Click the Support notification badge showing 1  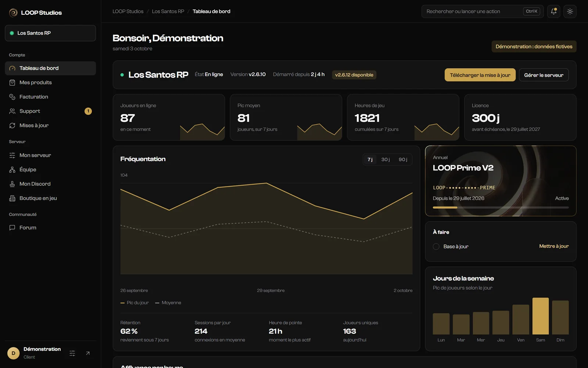tap(88, 111)
